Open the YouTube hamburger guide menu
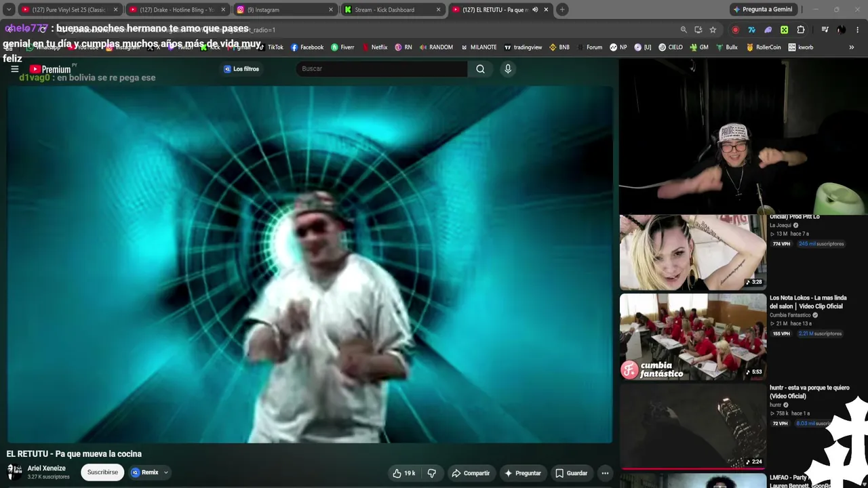 click(14, 69)
